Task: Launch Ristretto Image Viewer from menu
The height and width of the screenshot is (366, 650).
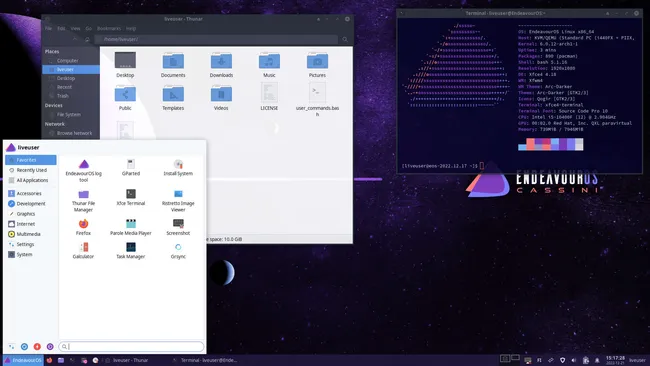Action: pyautogui.click(x=178, y=201)
